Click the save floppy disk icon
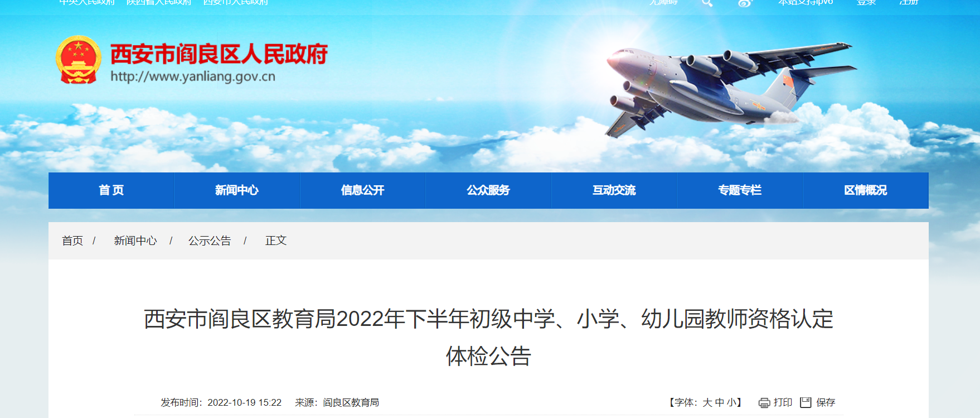This screenshot has height=418, width=980. [806, 402]
